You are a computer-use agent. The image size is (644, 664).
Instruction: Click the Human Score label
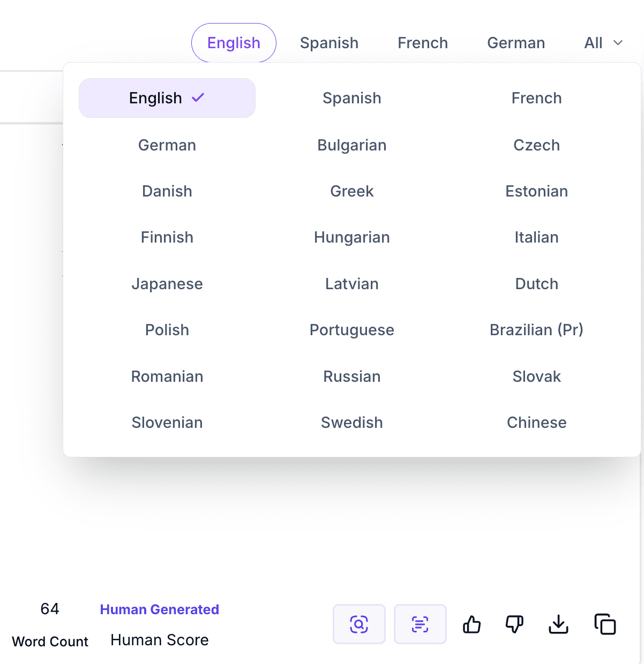pyautogui.click(x=159, y=639)
